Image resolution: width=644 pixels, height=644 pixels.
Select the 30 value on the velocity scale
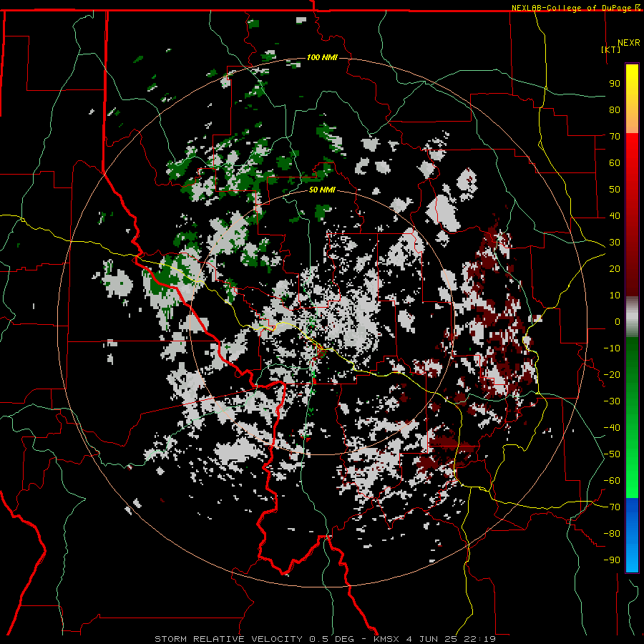(x=615, y=243)
